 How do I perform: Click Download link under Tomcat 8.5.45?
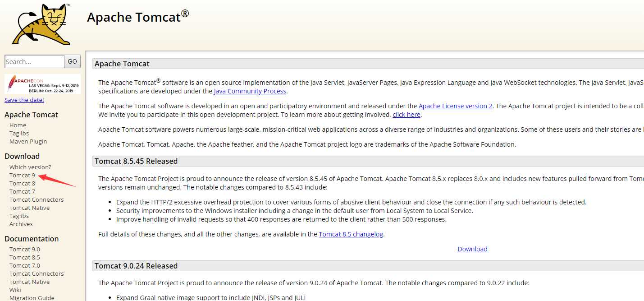coord(472,249)
